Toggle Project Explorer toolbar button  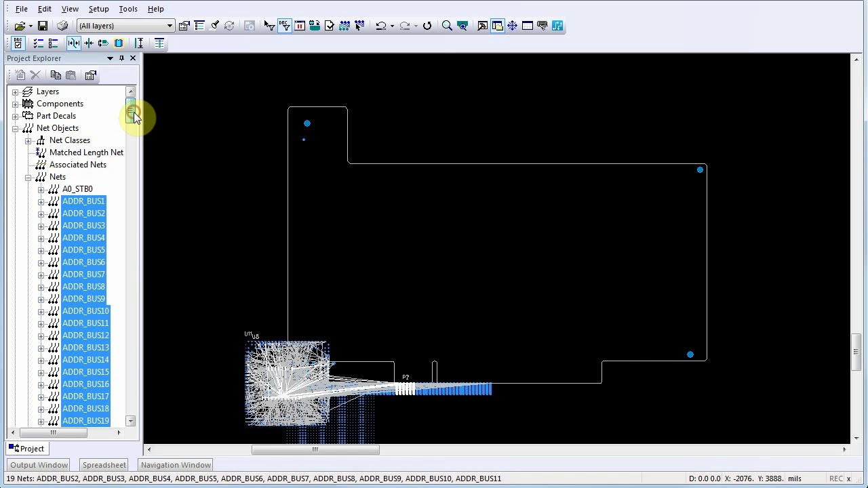497,26
